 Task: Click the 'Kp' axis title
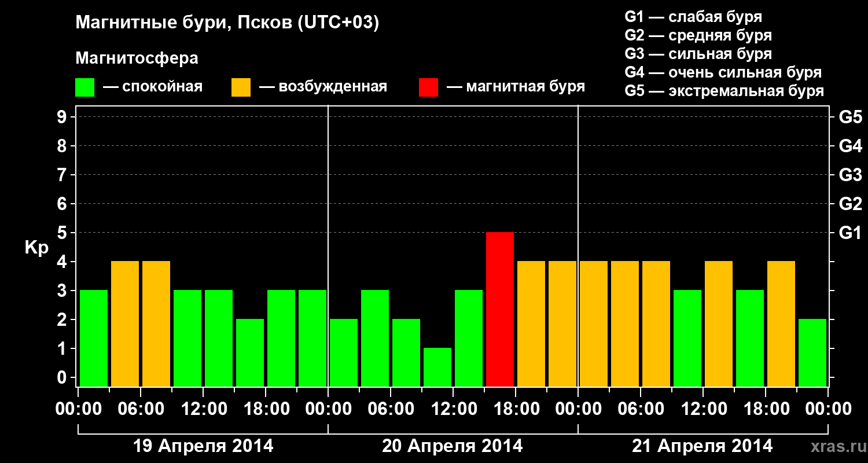[37, 248]
